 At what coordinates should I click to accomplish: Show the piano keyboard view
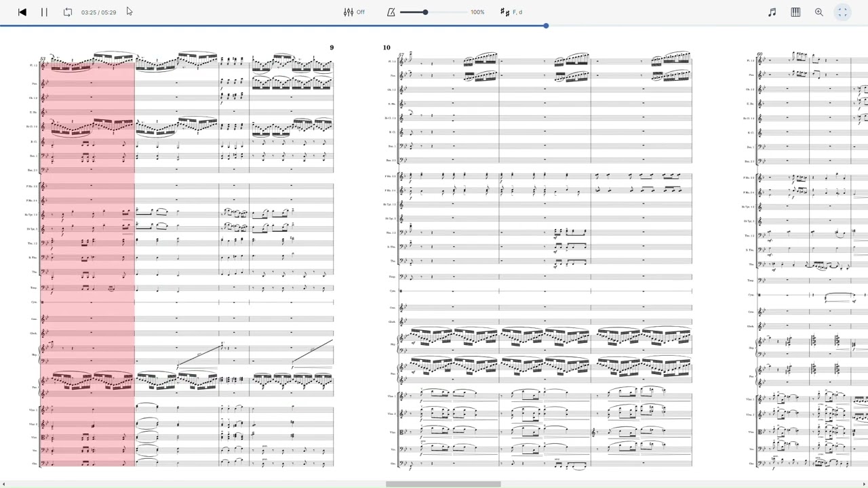pos(795,12)
